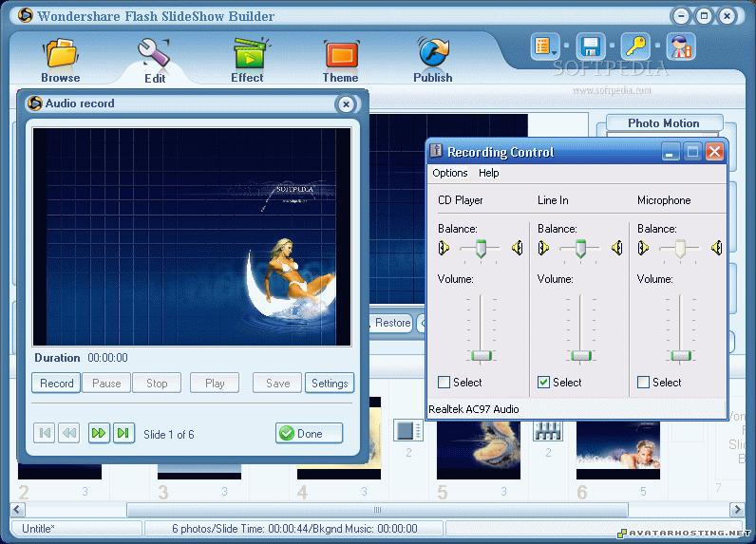Screen dimensions: 756x544
Task: Minimize the Recording Control window
Action: (670, 152)
